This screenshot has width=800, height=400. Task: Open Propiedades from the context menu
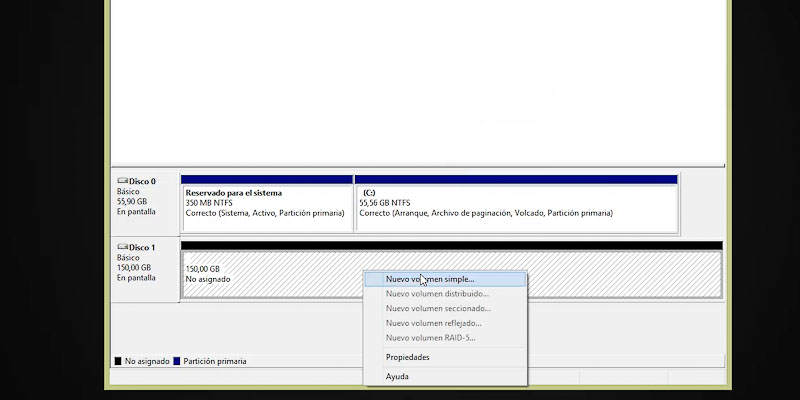[x=445, y=357]
